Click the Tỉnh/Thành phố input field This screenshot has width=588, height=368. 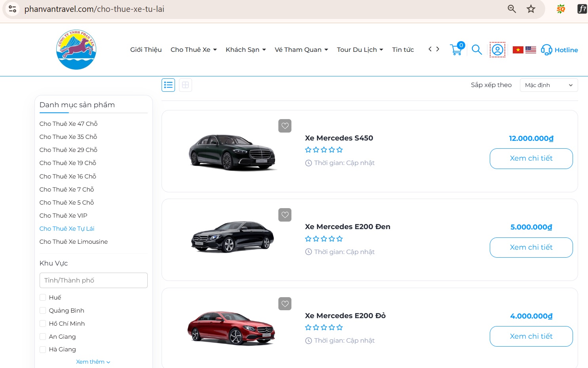pos(93,280)
